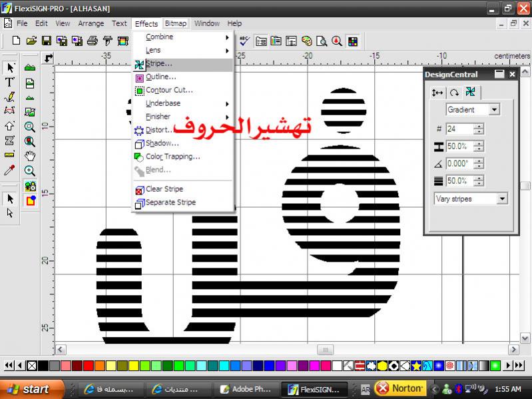This screenshot has height=399, width=532.
Task: Pick the yellow swatch in color palette
Action: pos(133,366)
